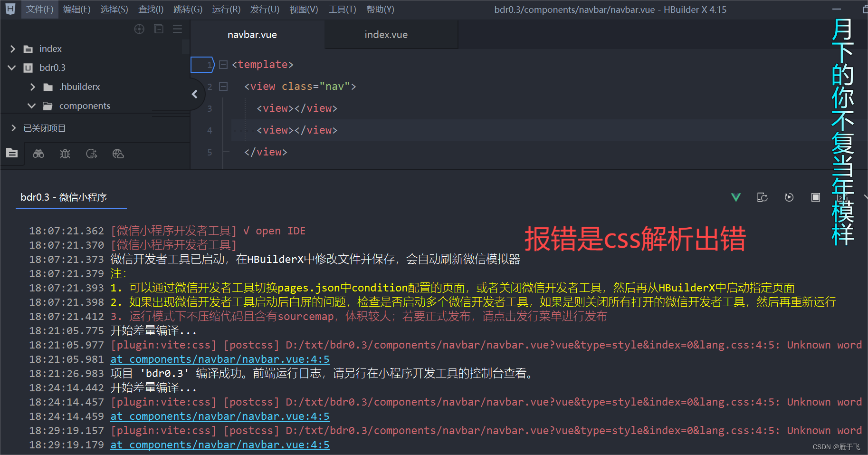The height and width of the screenshot is (455, 868).
Task: Click the green Vue V console icon
Action: point(736,197)
